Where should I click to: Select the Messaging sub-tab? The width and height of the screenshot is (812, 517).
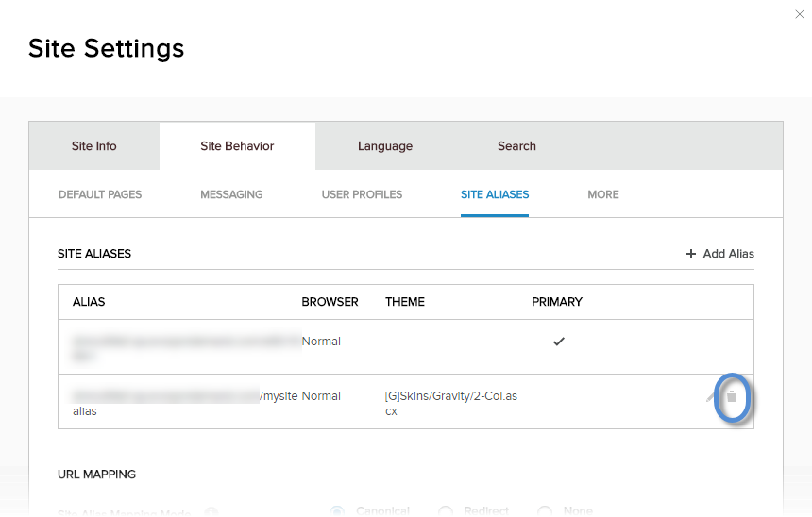(x=231, y=194)
